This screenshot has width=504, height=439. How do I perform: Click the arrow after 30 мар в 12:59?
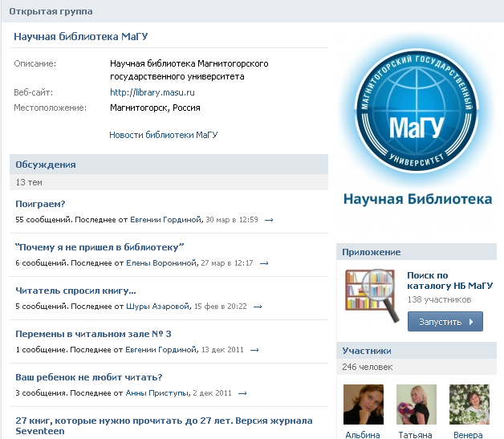click(269, 220)
